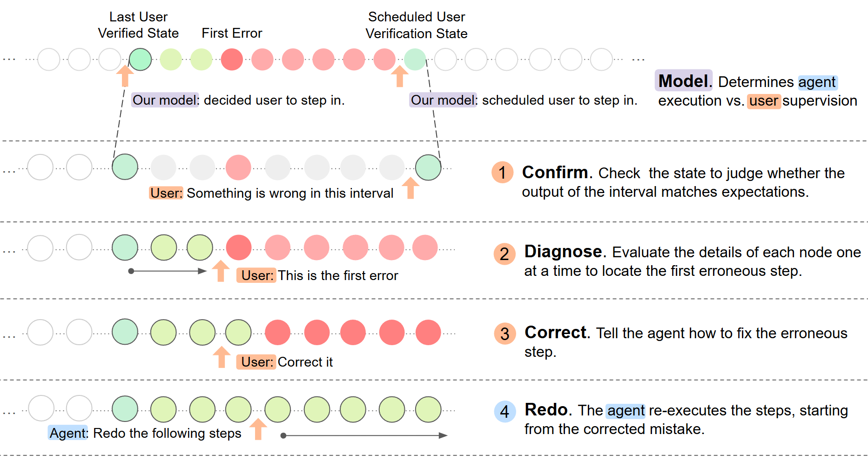Click the orange-highlighted 'user' word near 'supervision'
Image resolution: width=868 pixels, height=468 pixels.
click(764, 101)
